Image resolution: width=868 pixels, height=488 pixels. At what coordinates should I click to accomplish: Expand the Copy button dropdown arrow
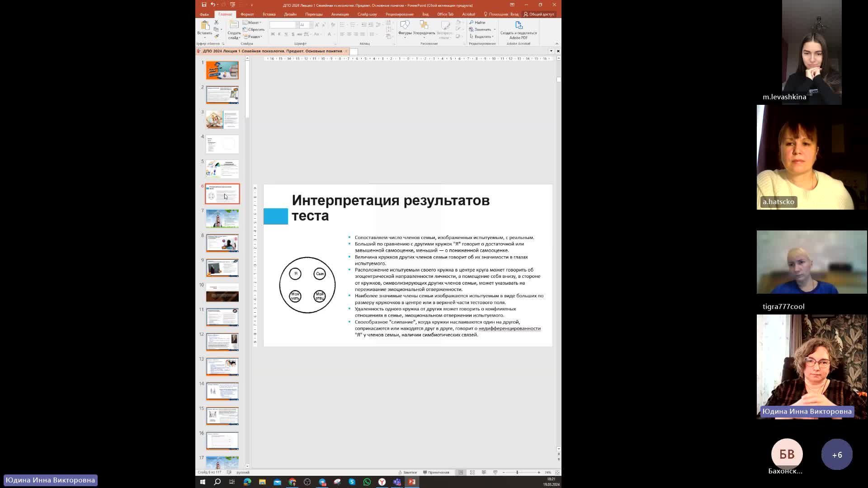point(221,29)
